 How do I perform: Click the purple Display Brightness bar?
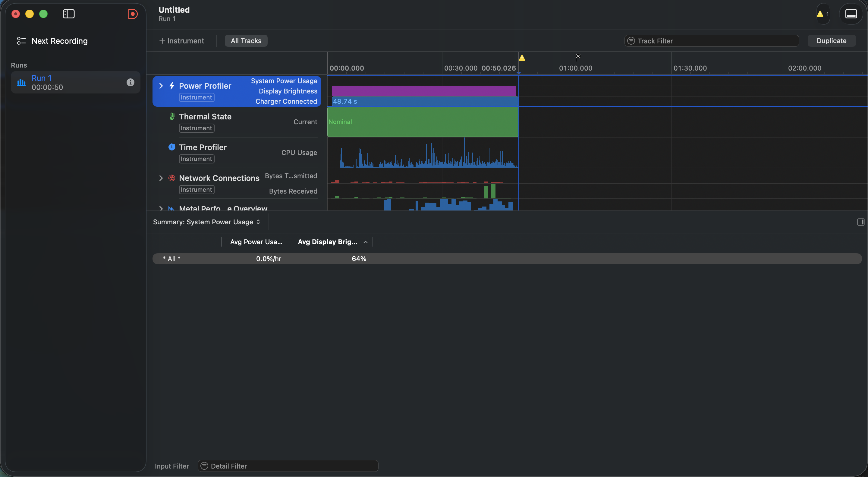point(423,91)
